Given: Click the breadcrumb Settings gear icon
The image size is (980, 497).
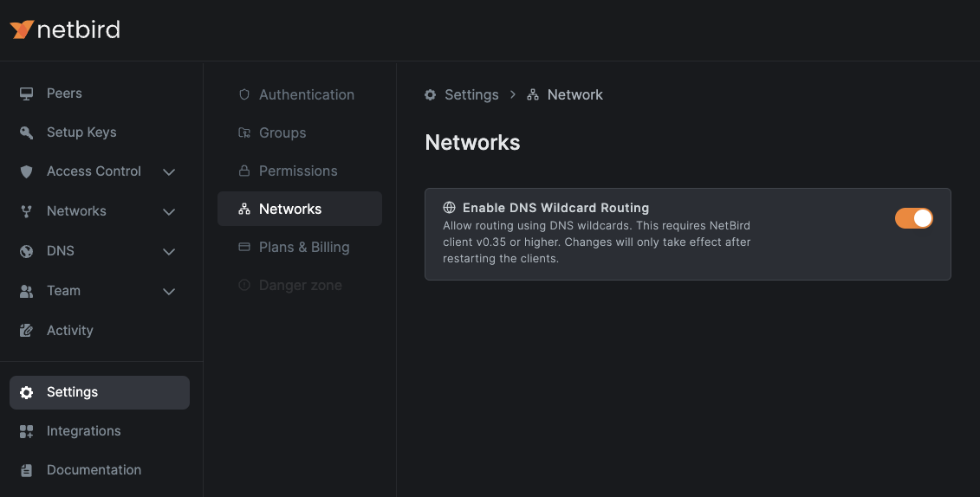Looking at the screenshot, I should 430,95.
